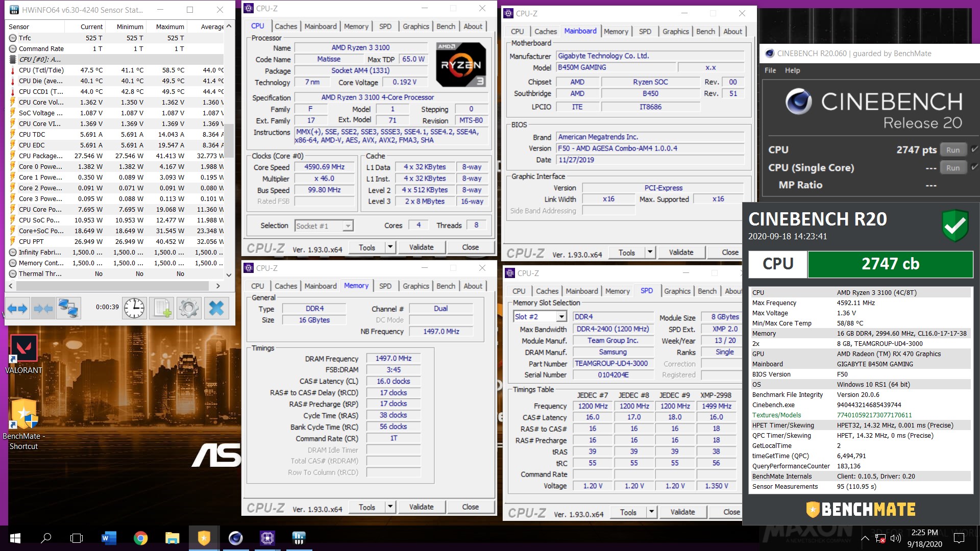This screenshot has width=980, height=551.
Task: Click the Windows Start button
Action: pos(15,538)
